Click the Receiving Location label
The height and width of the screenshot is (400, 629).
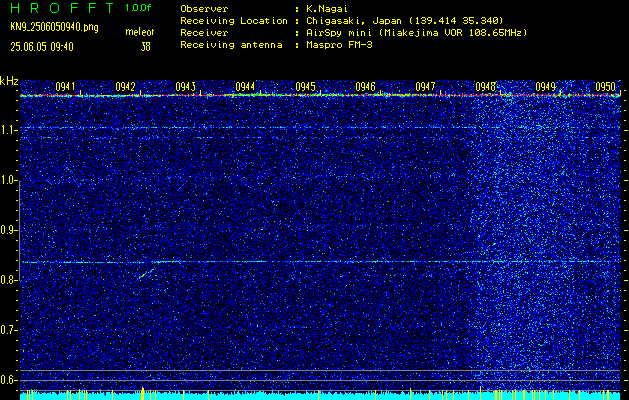pyautogui.click(x=234, y=21)
